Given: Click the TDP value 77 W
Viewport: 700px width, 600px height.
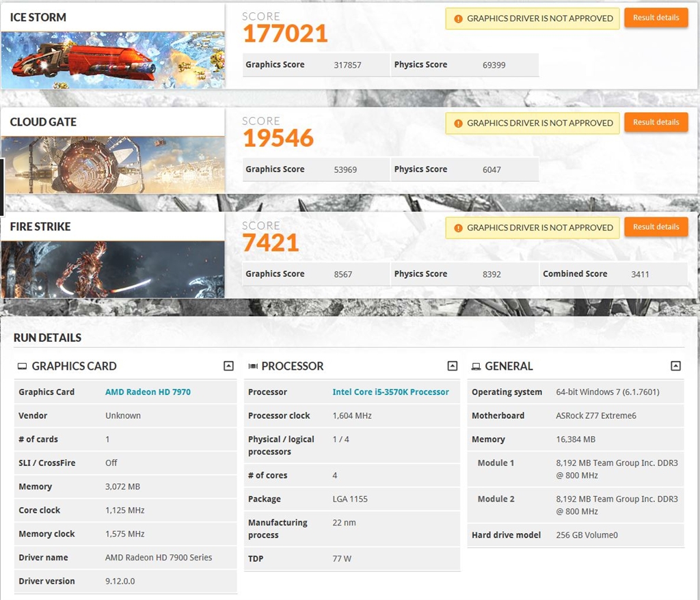Looking at the screenshot, I should coord(342,559).
